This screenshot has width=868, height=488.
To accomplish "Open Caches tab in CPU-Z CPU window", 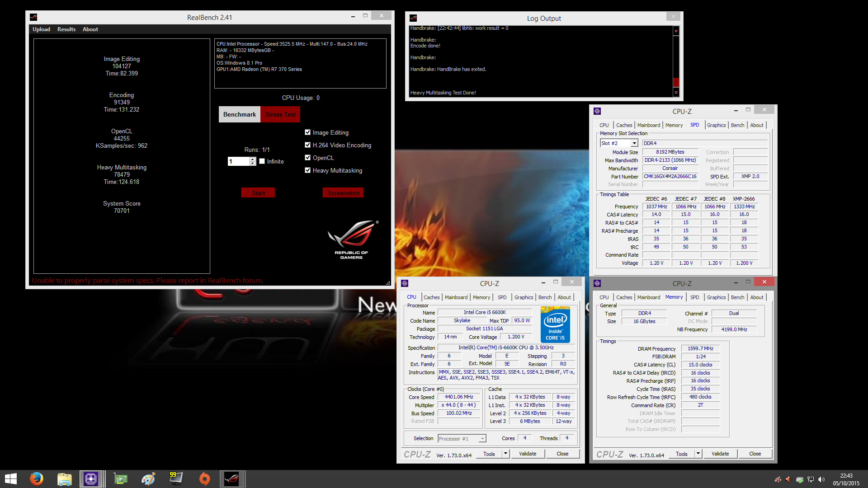I will 431,297.
